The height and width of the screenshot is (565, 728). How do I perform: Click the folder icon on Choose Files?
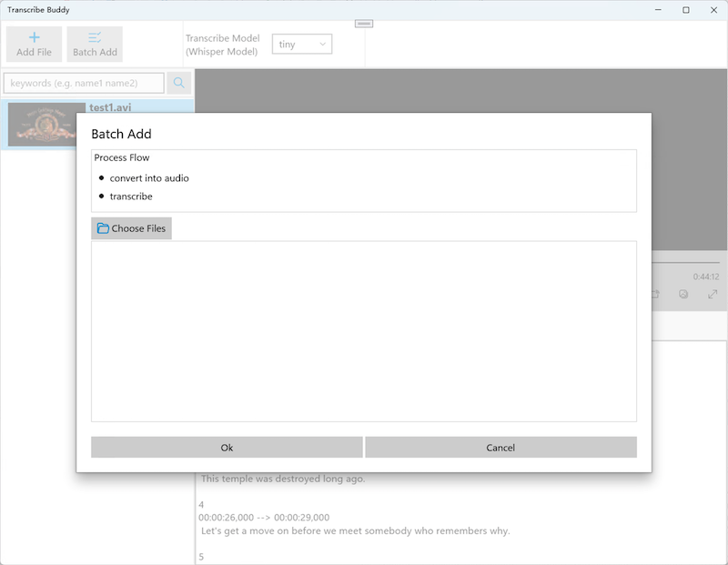103,228
